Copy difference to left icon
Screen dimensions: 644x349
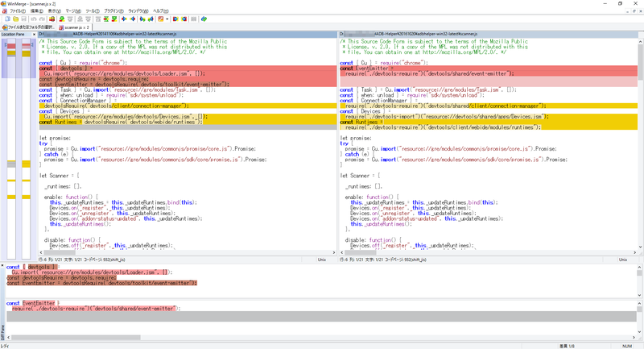tap(133, 19)
